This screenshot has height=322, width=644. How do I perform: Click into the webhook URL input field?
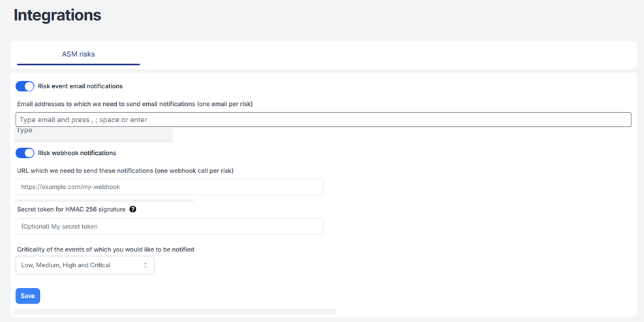pyautogui.click(x=169, y=187)
